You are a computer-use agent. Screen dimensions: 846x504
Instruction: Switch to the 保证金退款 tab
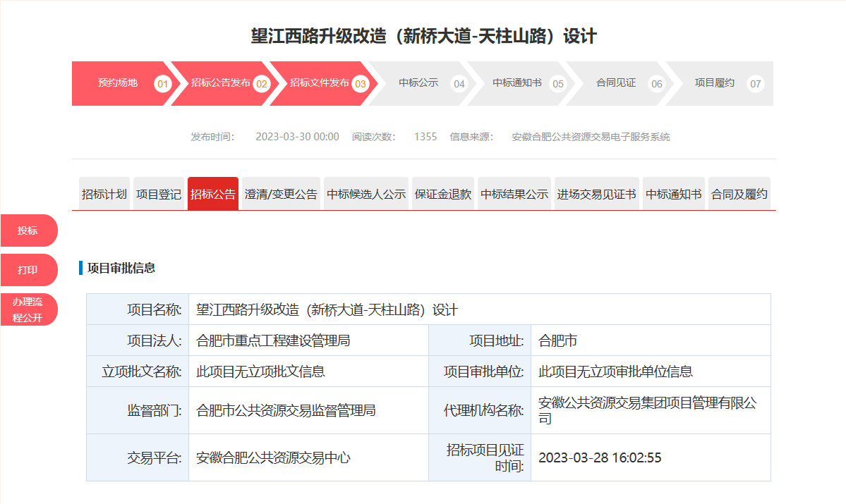[x=443, y=194]
